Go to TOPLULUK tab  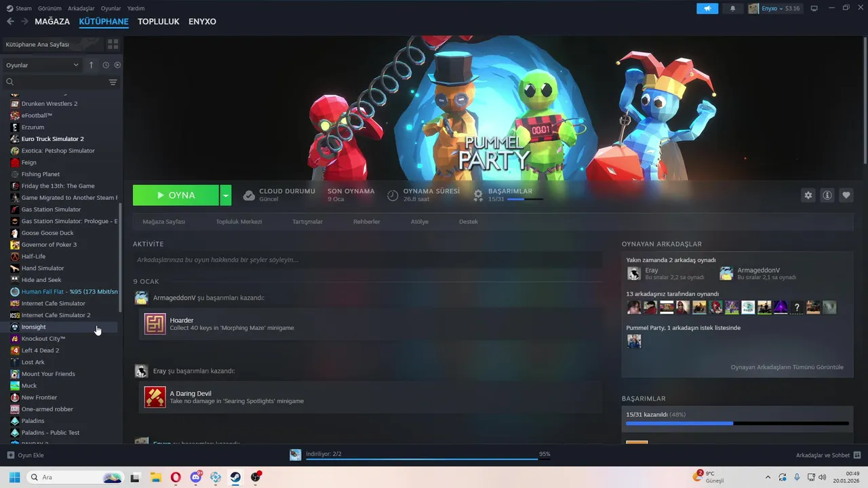(158, 22)
